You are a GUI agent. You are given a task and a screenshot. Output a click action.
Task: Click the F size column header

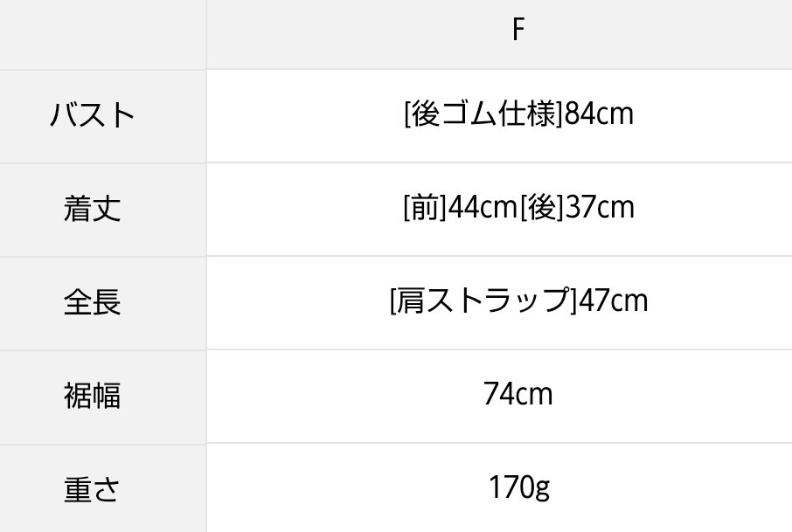coord(518,31)
